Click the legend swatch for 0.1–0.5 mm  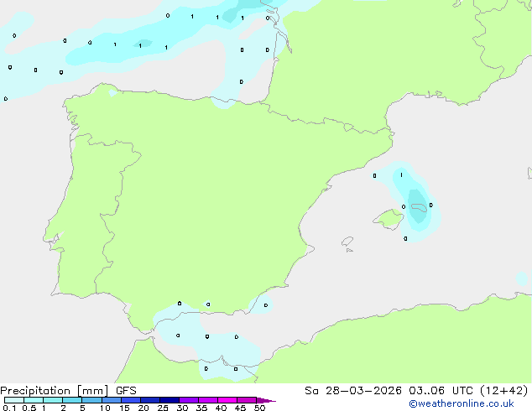point(14,400)
